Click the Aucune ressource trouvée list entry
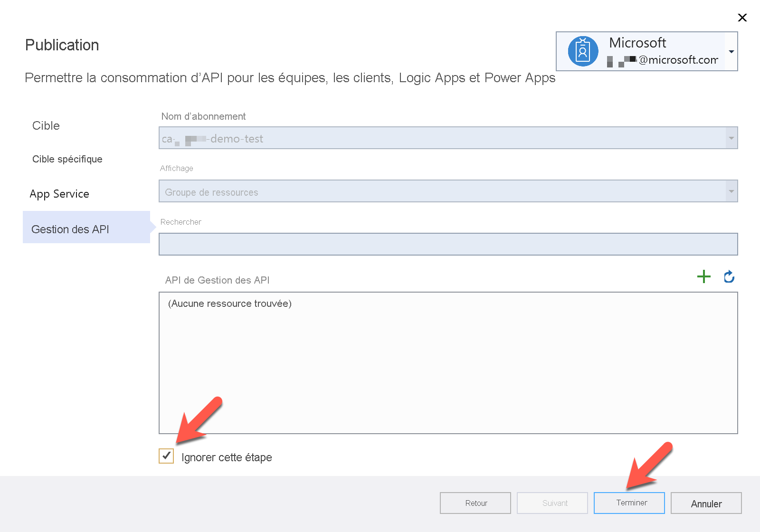760x532 pixels. (x=230, y=304)
